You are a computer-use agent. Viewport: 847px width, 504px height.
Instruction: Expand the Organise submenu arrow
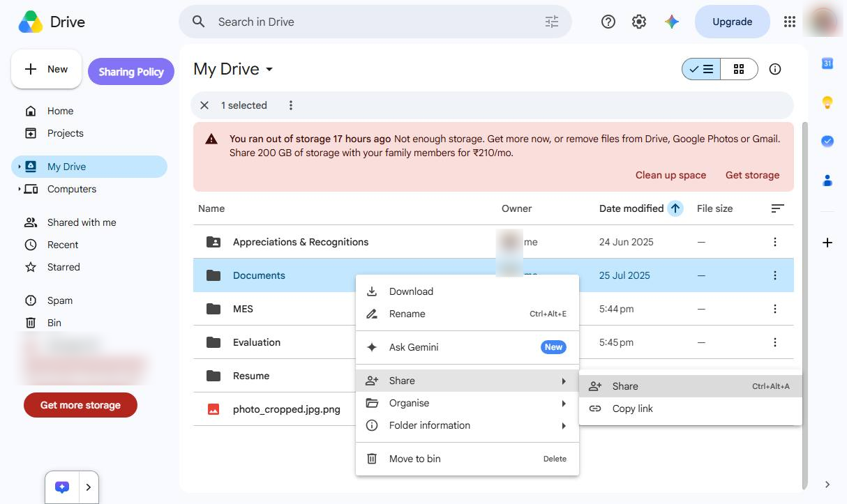point(564,404)
